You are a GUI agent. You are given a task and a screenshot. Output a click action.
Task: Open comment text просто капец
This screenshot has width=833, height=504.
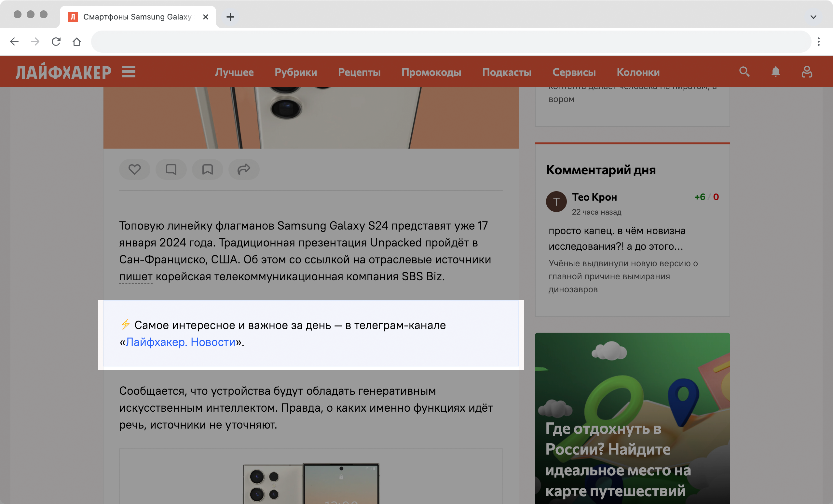click(x=617, y=238)
